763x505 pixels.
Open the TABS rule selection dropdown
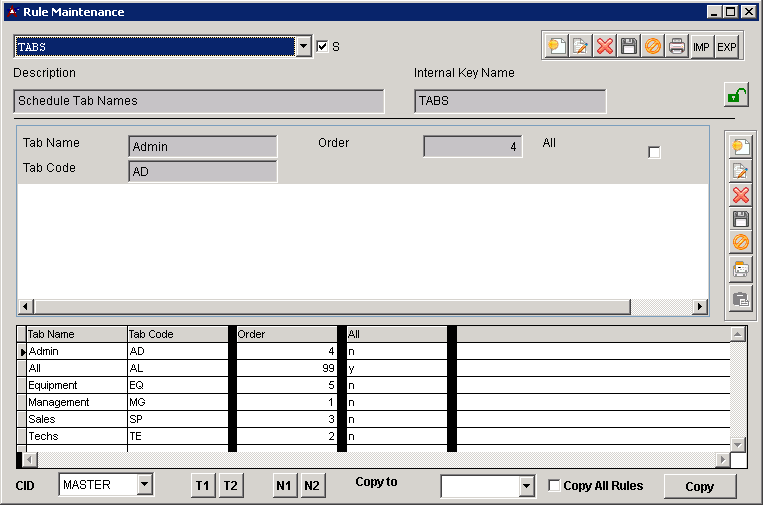point(304,47)
